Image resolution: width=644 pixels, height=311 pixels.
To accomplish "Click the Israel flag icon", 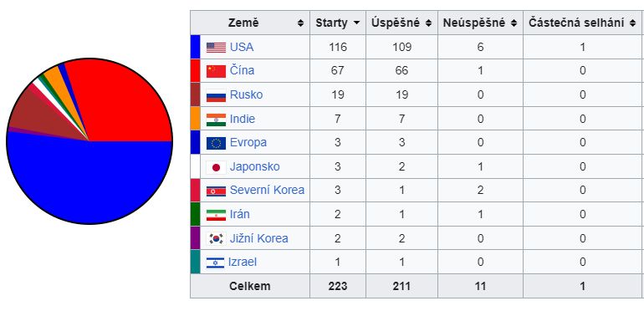I will [215, 263].
